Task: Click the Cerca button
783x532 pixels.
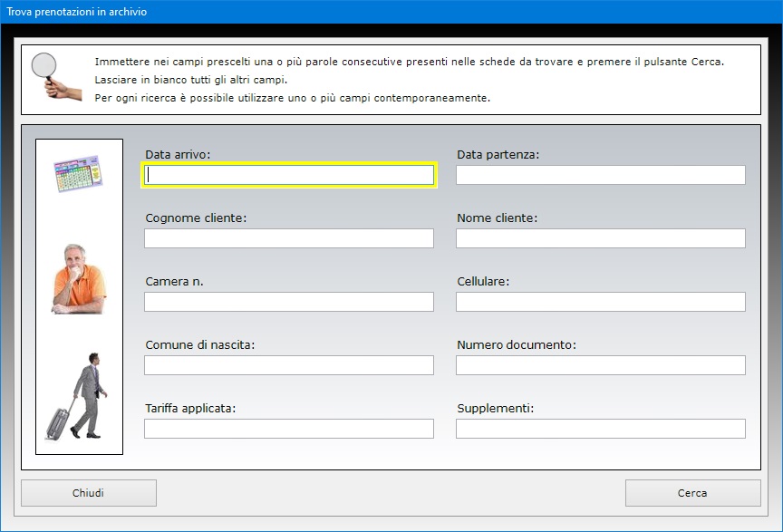Action: coord(692,493)
